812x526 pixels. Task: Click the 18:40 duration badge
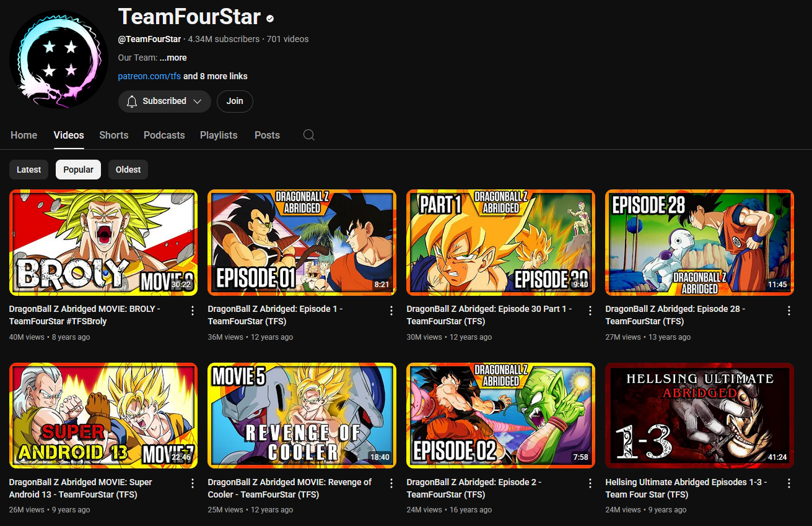click(380, 457)
